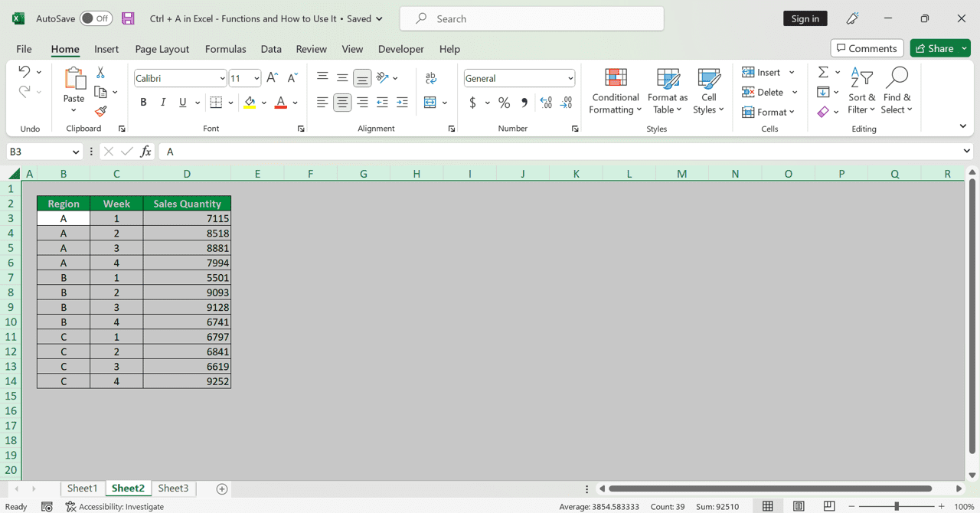The image size is (980, 513).
Task: Apply the red font color A
Action: click(281, 102)
